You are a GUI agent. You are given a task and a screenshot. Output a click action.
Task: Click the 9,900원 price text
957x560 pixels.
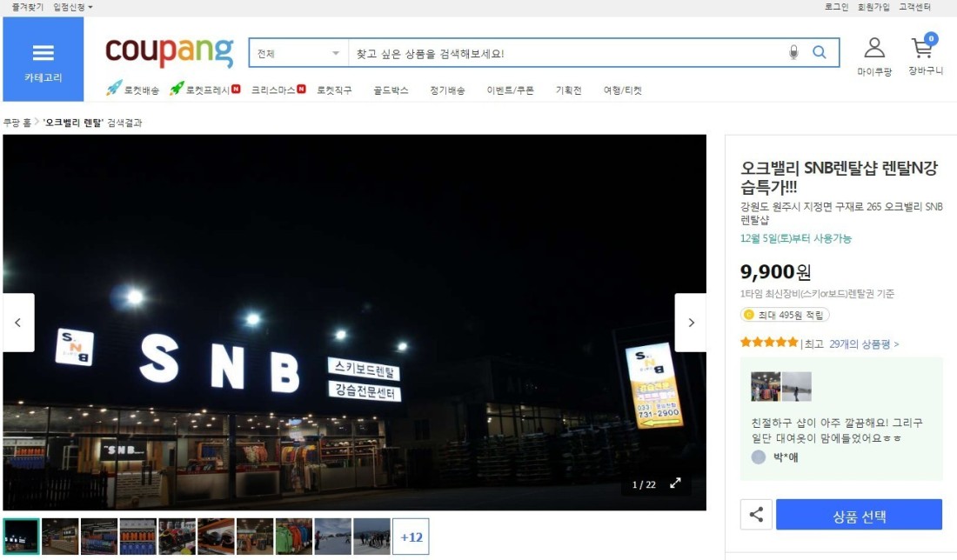[x=775, y=271]
